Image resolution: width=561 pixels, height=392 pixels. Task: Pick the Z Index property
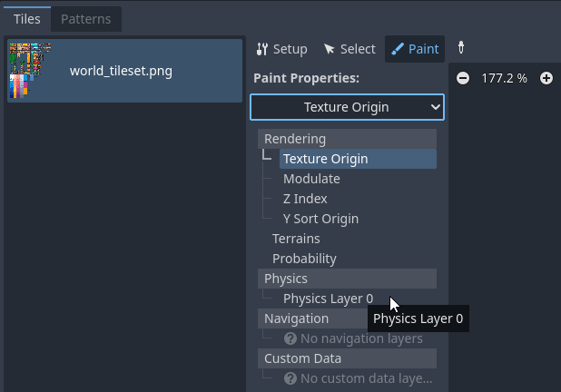point(305,199)
